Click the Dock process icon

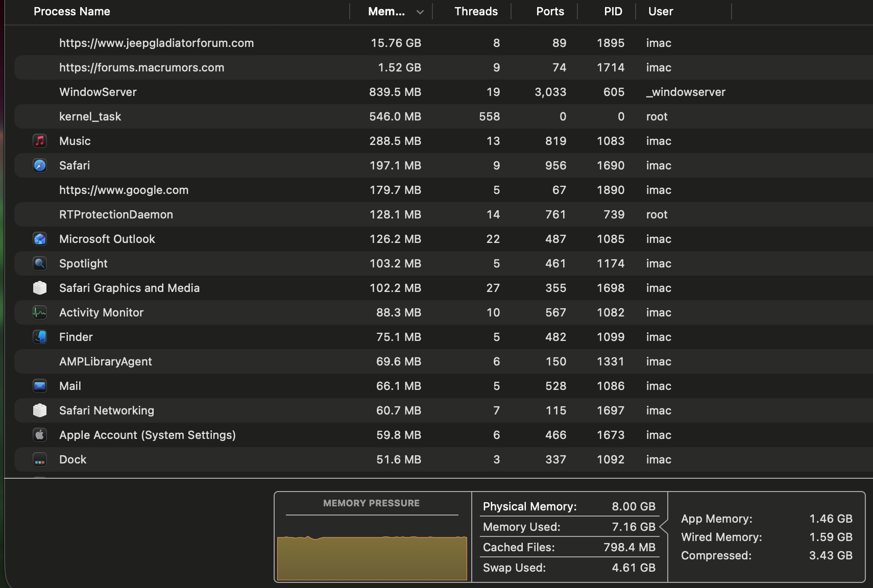[40, 459]
